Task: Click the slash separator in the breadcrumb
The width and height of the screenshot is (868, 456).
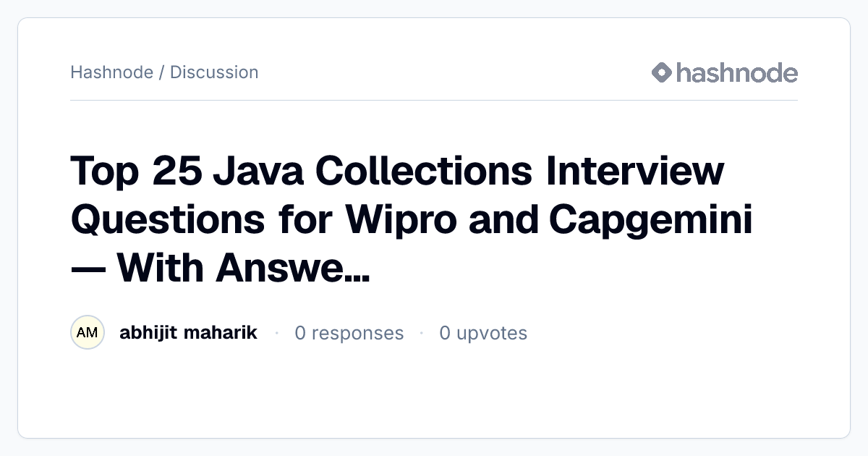Action: tap(162, 72)
